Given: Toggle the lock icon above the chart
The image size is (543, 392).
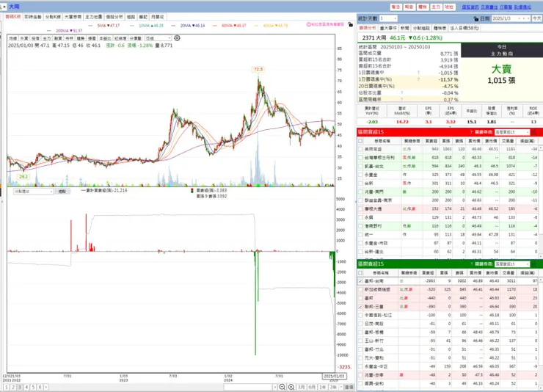Looking at the screenshot, I should (351, 24).
